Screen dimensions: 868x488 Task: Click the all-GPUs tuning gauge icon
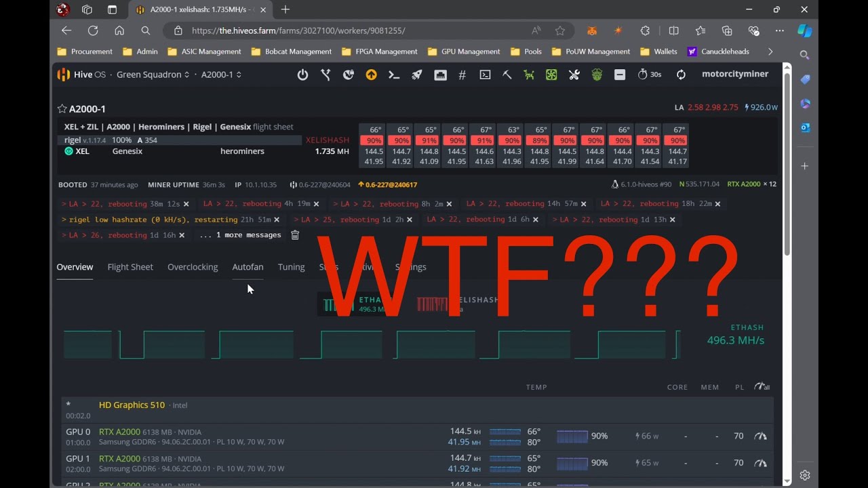coord(762,386)
